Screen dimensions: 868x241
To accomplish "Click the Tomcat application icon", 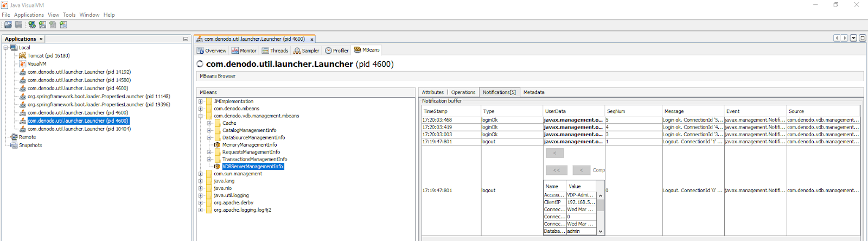I will click(22, 55).
